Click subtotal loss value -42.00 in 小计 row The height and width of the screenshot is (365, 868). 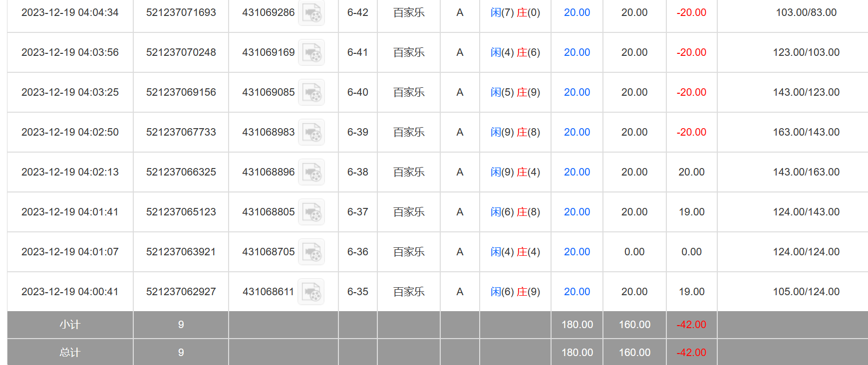coord(691,325)
